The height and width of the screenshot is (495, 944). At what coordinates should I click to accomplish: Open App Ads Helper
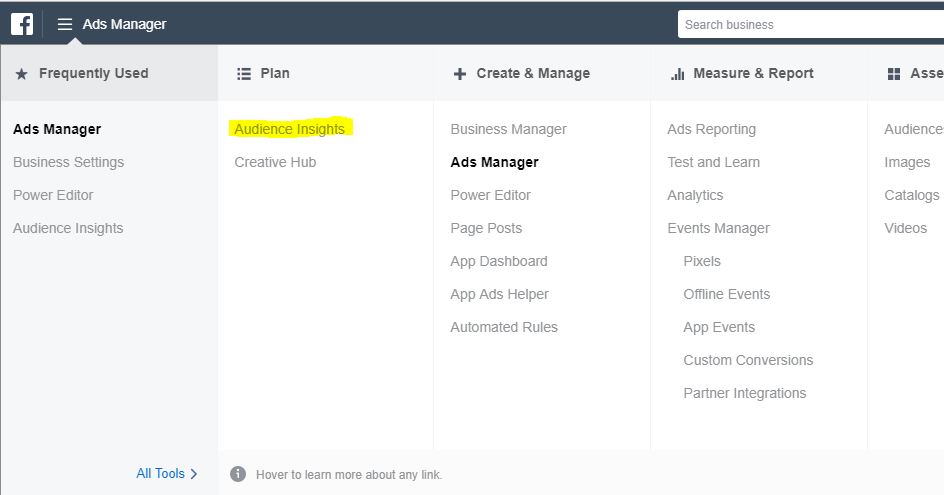pyautogui.click(x=500, y=294)
